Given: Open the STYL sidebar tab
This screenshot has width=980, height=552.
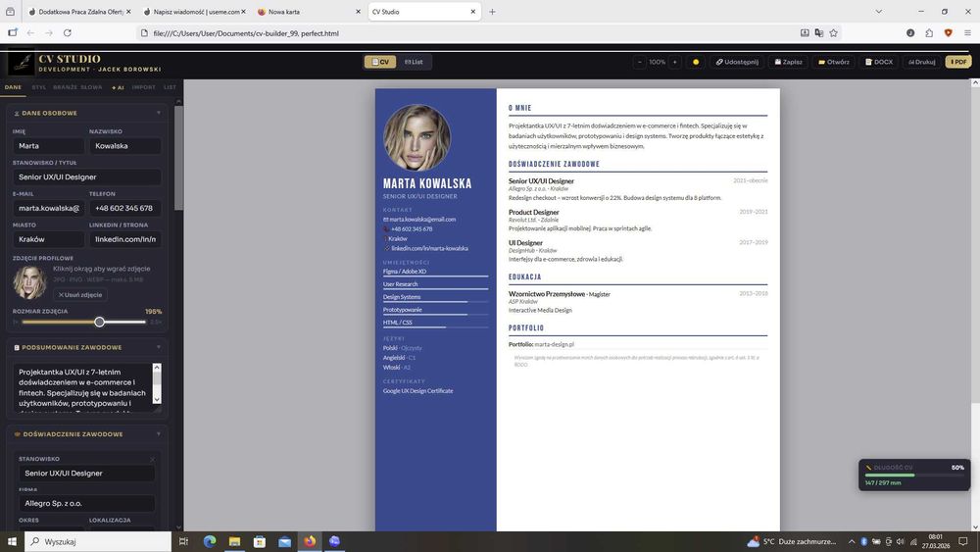Looking at the screenshot, I should (39, 87).
